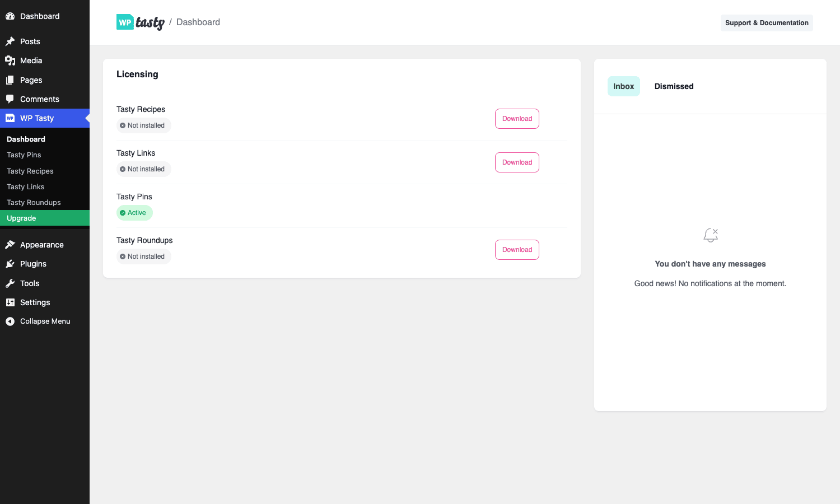Click the Active status badge
Viewport: 840px width, 504px height.
click(134, 213)
